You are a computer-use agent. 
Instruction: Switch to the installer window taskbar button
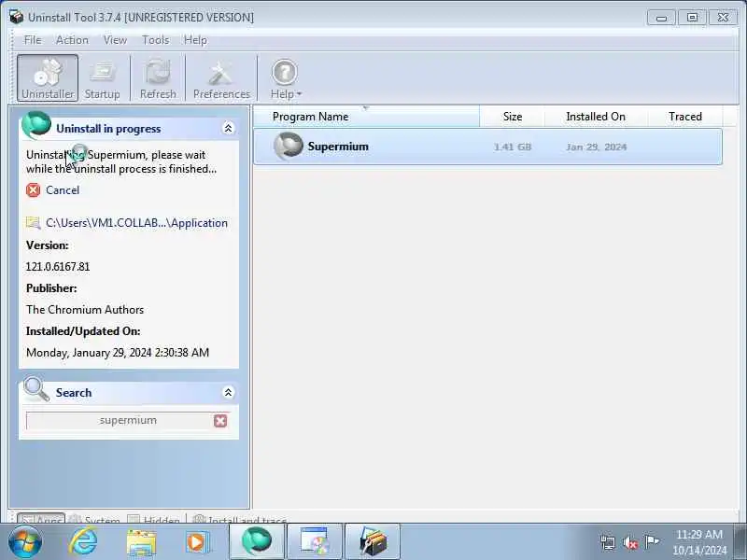pos(315,541)
